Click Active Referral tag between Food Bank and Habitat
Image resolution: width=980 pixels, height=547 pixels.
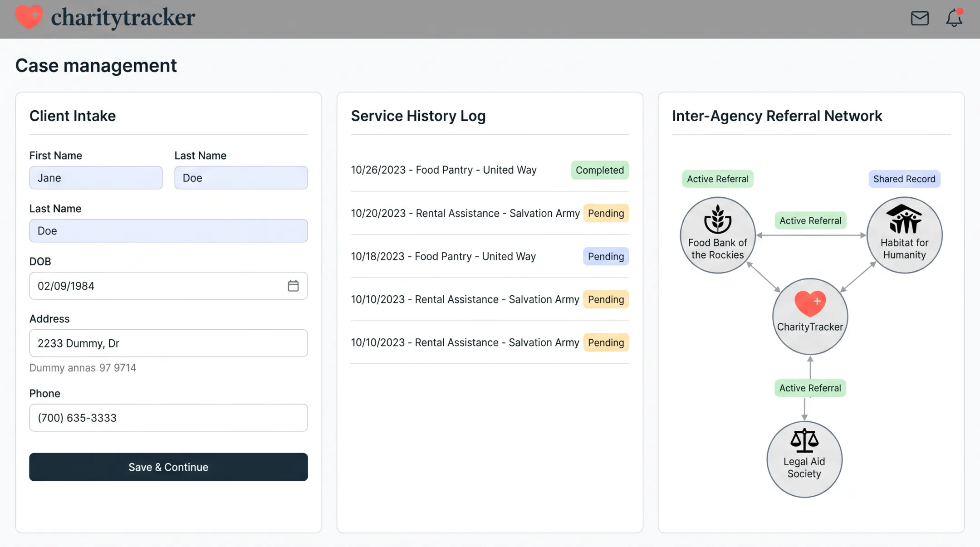[x=810, y=220]
